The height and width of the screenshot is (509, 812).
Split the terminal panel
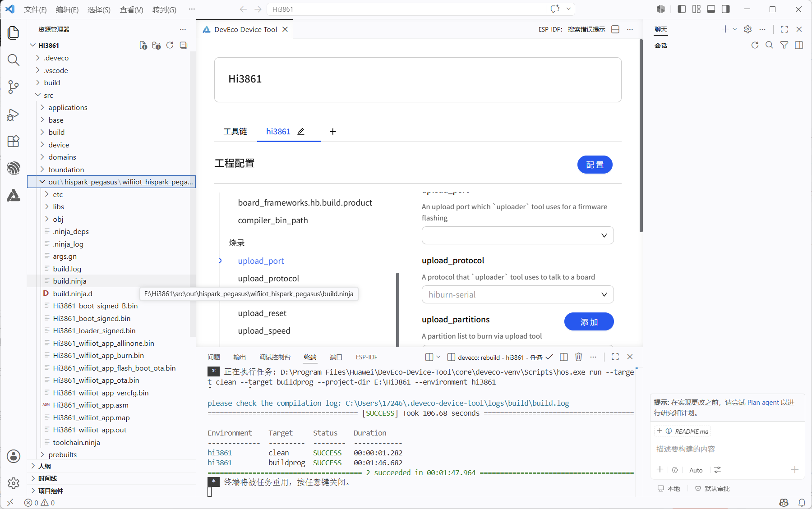(564, 357)
